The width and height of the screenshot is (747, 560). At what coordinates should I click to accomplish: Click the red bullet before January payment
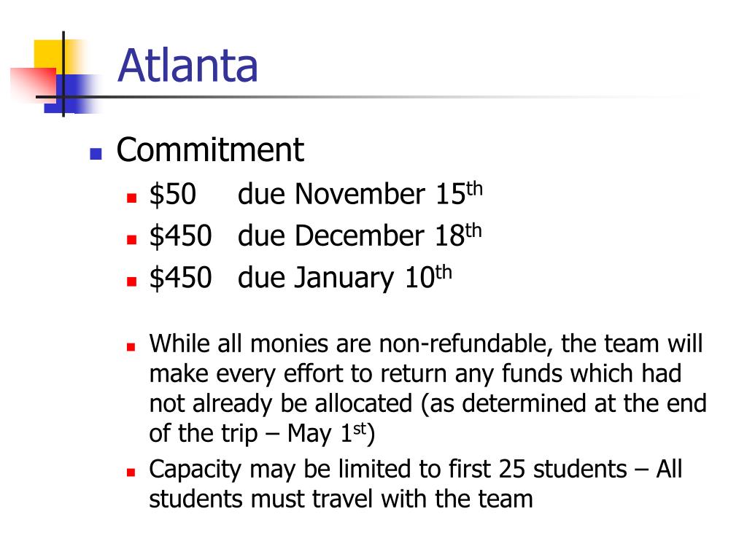click(x=132, y=281)
